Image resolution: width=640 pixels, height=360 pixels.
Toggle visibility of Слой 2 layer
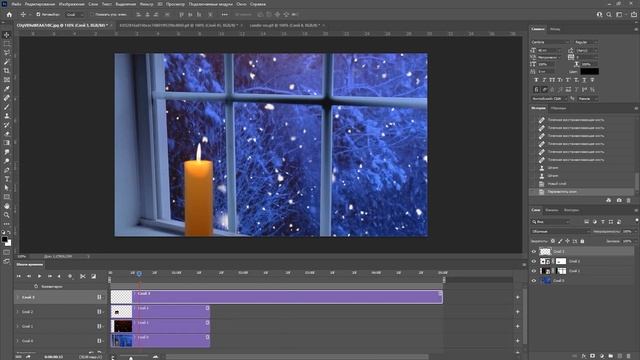[x=533, y=261]
